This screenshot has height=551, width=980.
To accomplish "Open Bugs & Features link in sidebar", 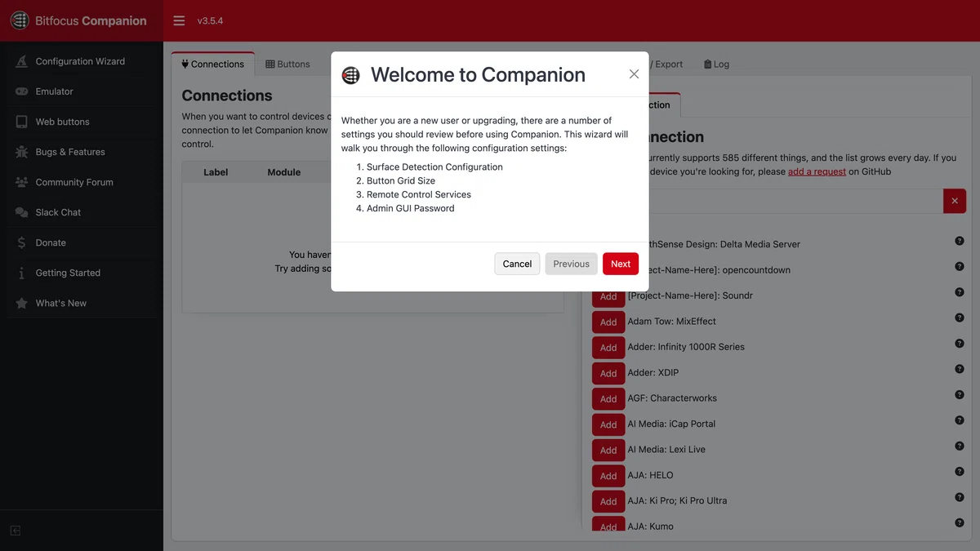I will [x=82, y=152].
